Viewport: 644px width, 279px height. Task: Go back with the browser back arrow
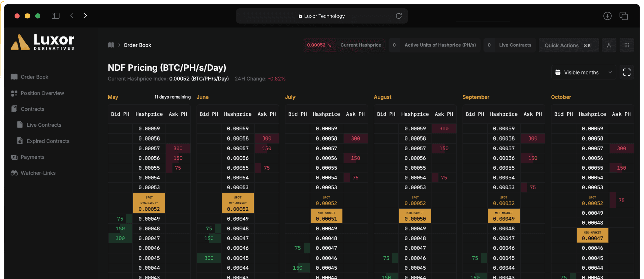click(72, 16)
